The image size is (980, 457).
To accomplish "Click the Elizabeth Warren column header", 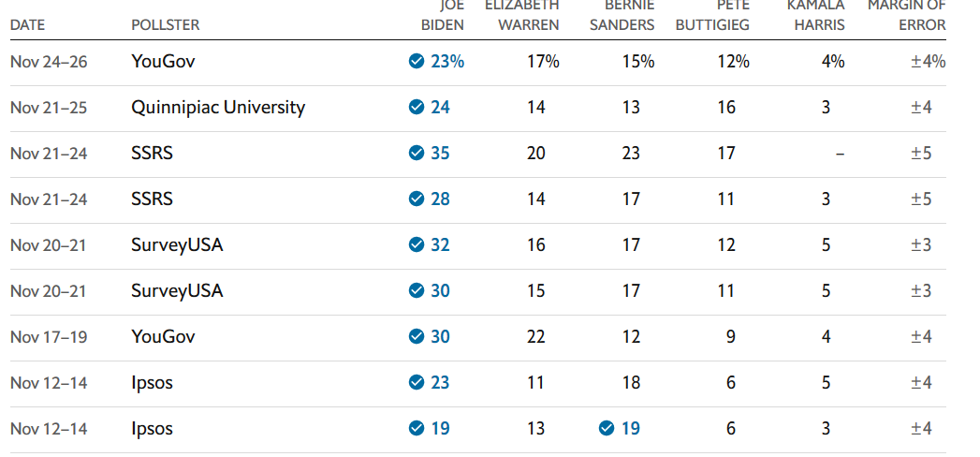I will 522,15.
